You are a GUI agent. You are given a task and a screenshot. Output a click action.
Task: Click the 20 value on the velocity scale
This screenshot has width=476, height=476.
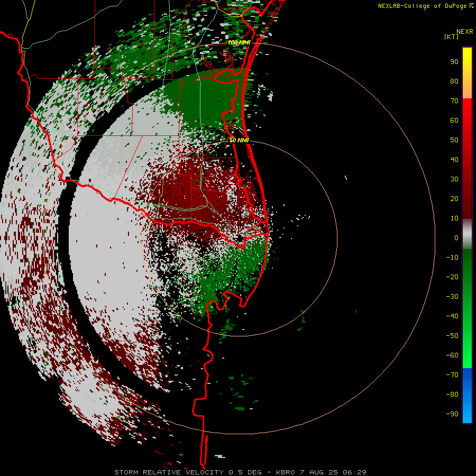[x=454, y=199]
